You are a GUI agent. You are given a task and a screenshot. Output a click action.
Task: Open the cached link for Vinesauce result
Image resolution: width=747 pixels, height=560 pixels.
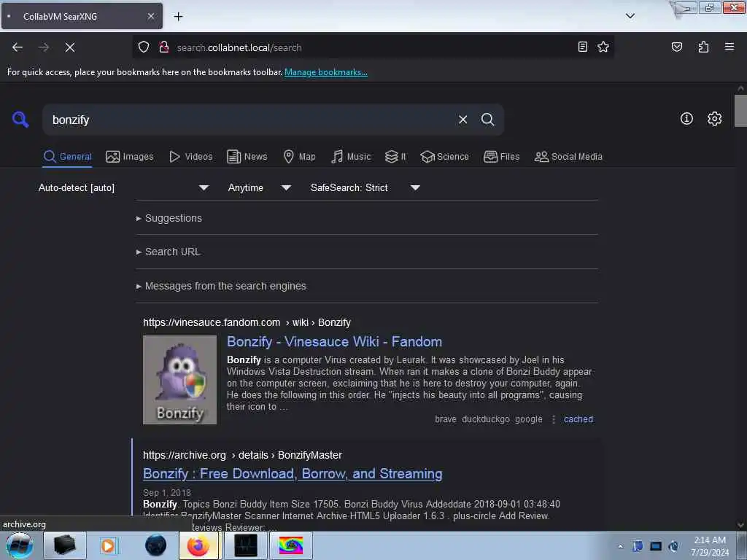578,419
